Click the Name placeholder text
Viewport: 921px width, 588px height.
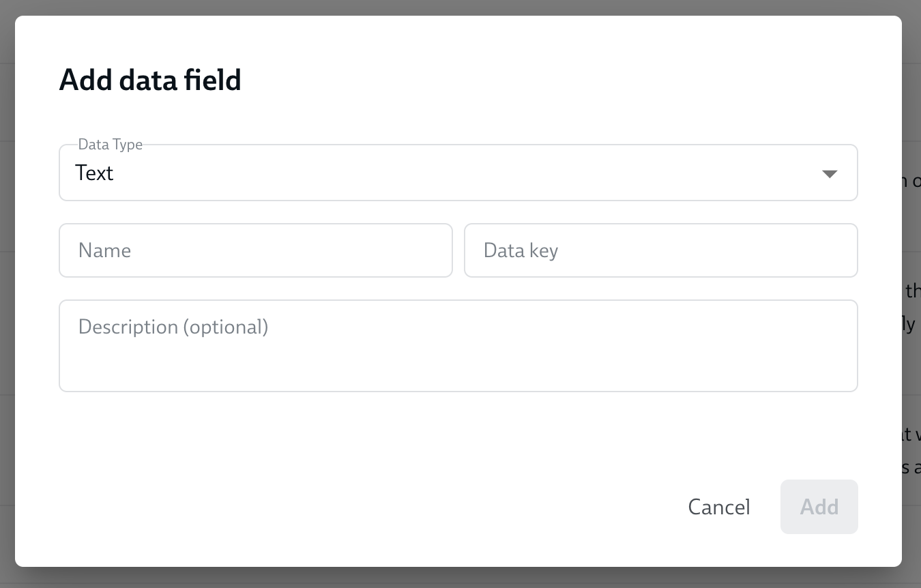pyautogui.click(x=104, y=250)
